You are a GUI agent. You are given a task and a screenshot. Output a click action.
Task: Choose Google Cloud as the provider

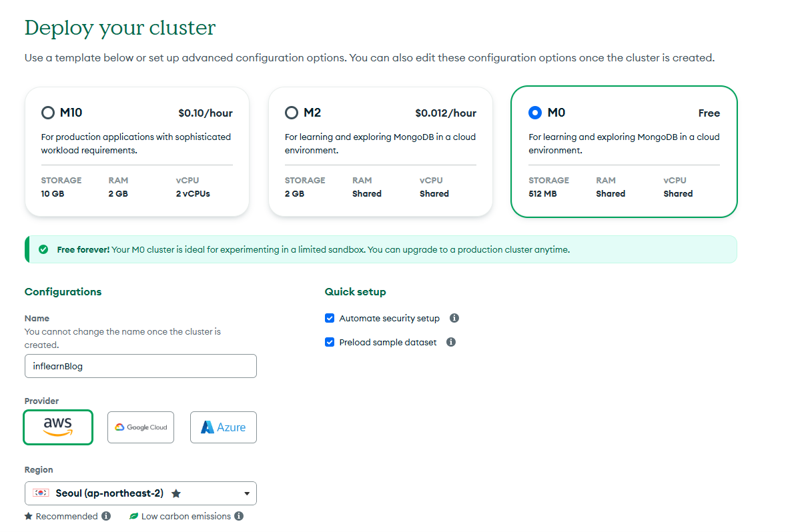[x=141, y=427]
